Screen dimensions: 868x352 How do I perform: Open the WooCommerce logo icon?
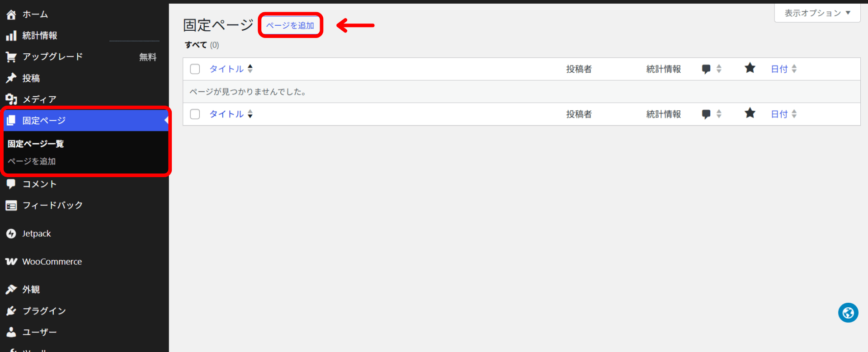tap(11, 262)
